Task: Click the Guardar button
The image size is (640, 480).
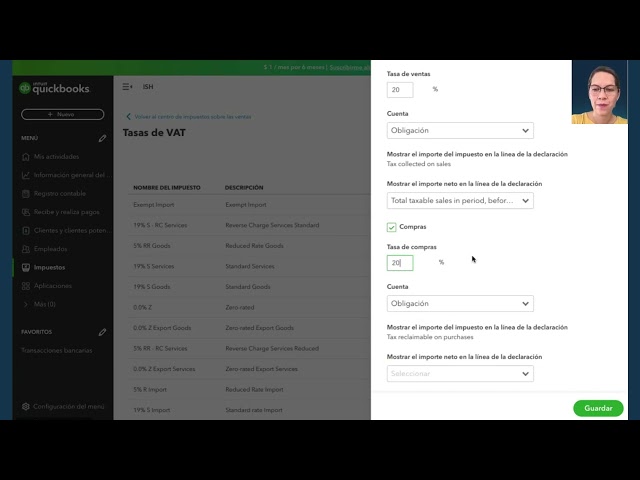Action: click(x=598, y=408)
